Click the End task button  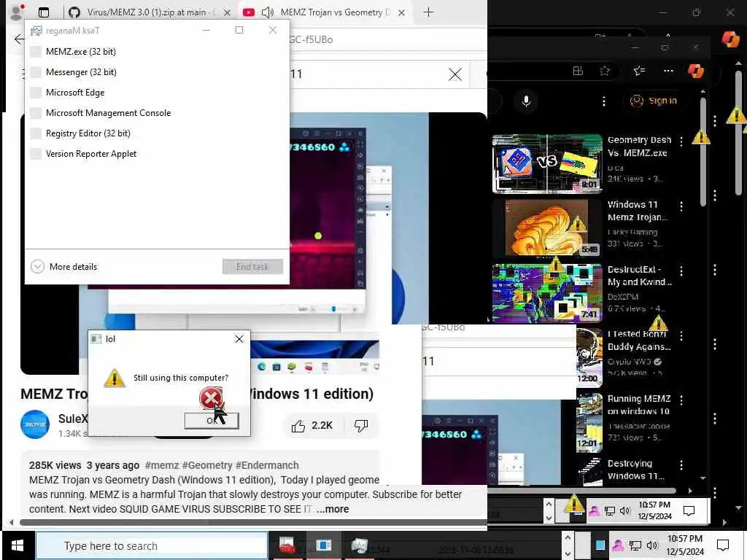(252, 267)
